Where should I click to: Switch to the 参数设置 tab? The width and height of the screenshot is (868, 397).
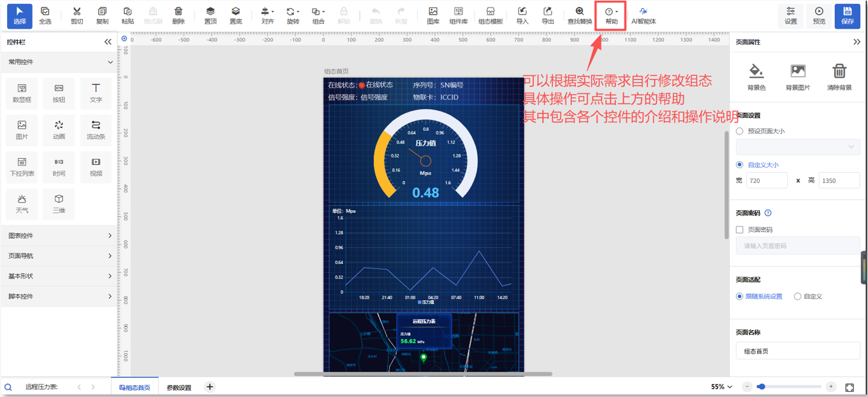pyautogui.click(x=179, y=387)
